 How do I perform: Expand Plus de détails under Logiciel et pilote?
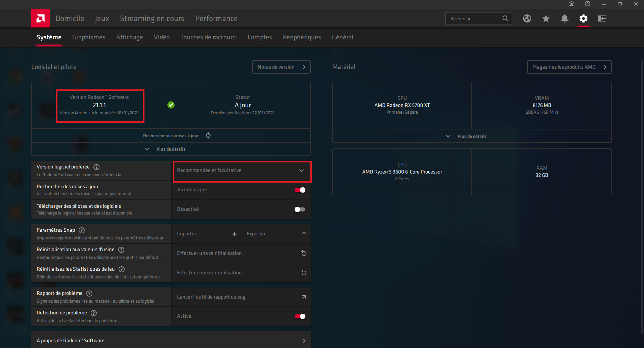(x=171, y=149)
